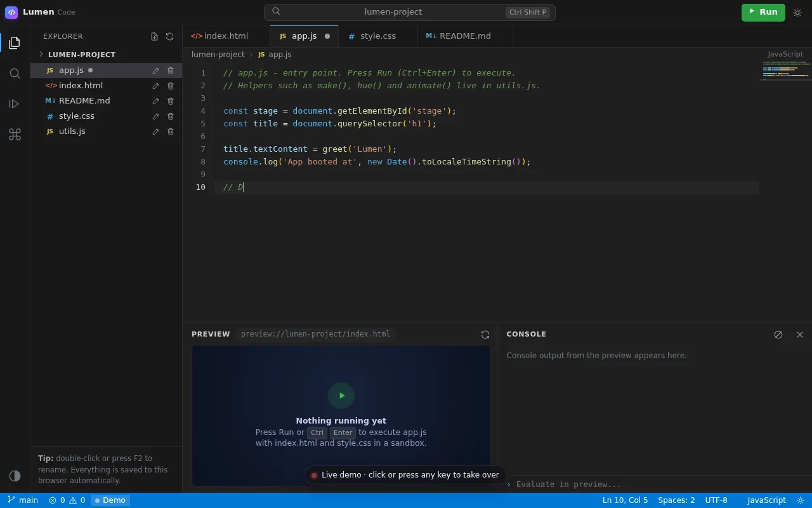Create a new file in Explorer
The height and width of the screenshot is (508, 812).
(154, 37)
